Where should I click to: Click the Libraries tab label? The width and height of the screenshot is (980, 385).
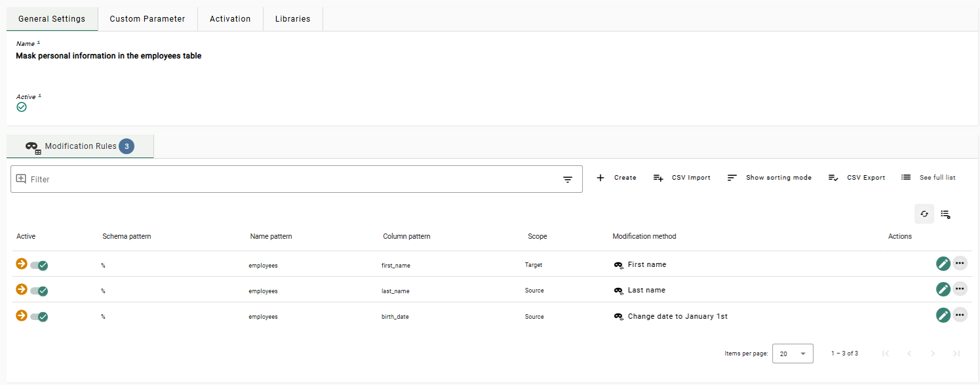[292, 18]
